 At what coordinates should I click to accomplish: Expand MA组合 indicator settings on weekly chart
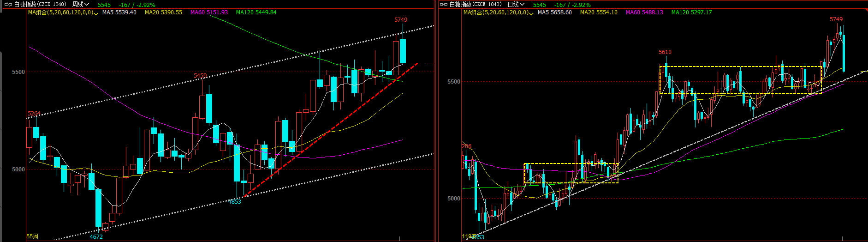click(x=95, y=13)
